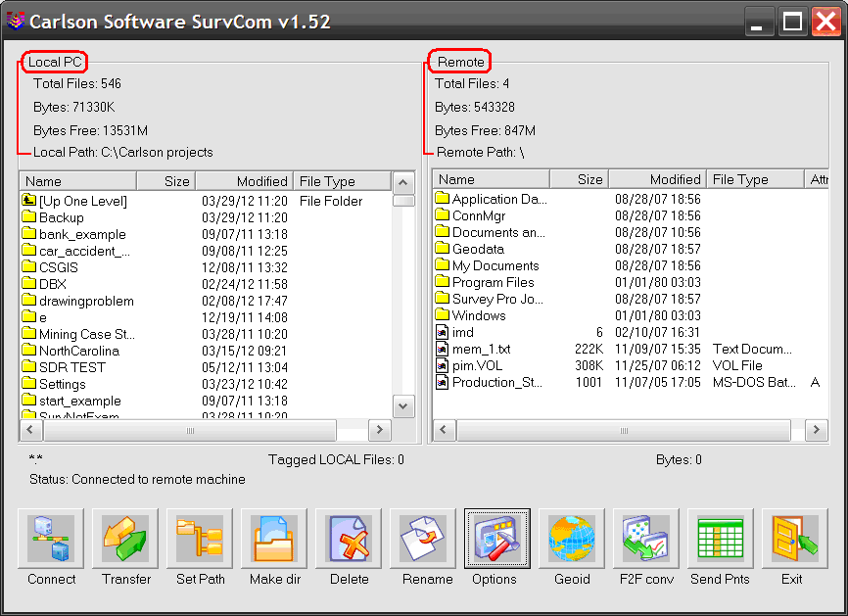
Task: Open the Transfer tool
Action: [x=125, y=538]
